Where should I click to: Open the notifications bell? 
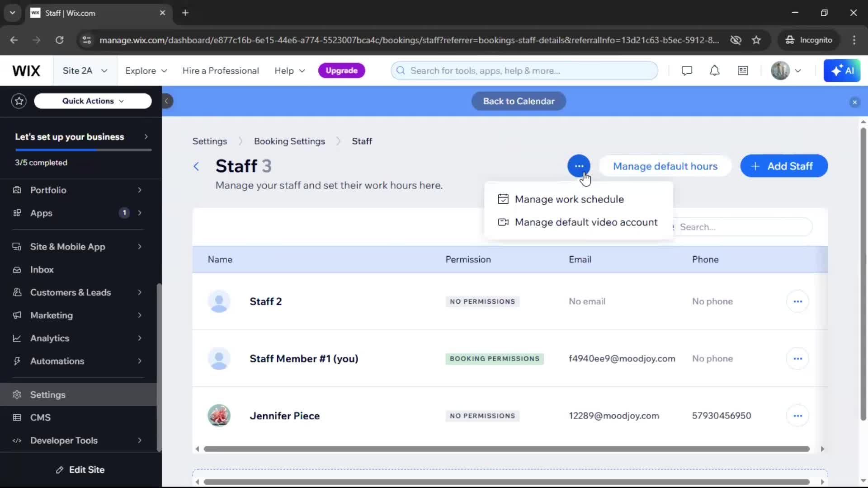coord(714,71)
